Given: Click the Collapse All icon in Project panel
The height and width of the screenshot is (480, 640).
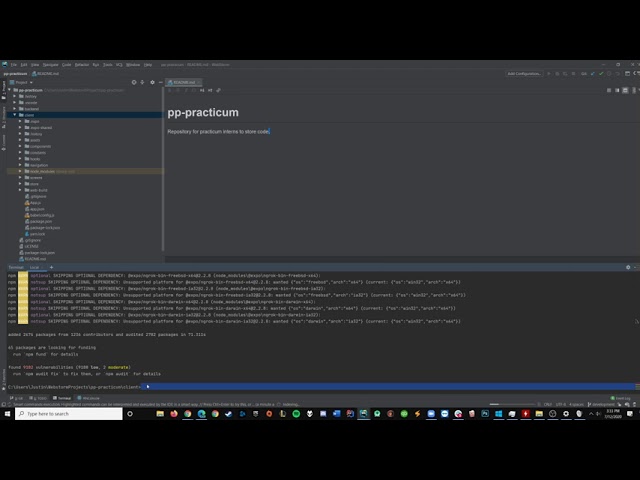Looking at the screenshot, I should 142,82.
